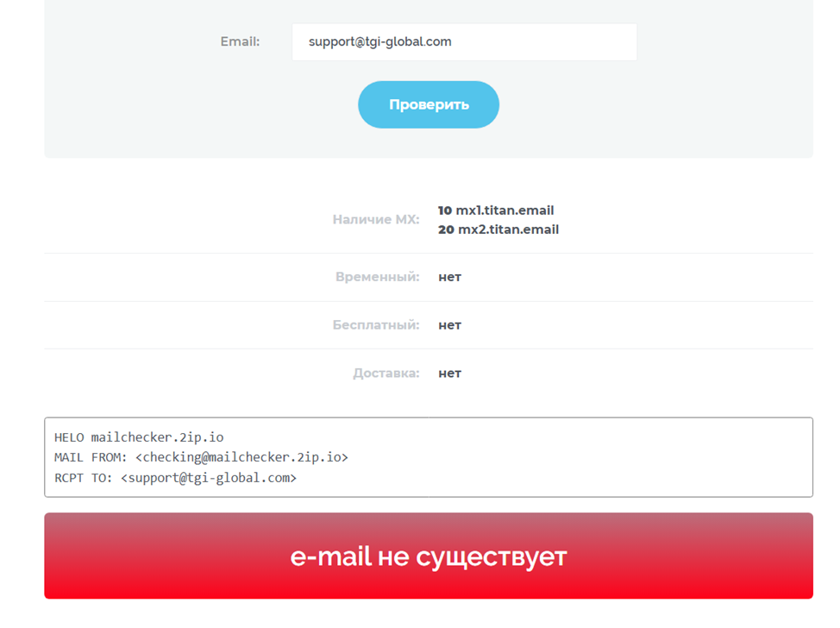
Task: Click the нет value beside Бесплатный
Action: pos(450,325)
